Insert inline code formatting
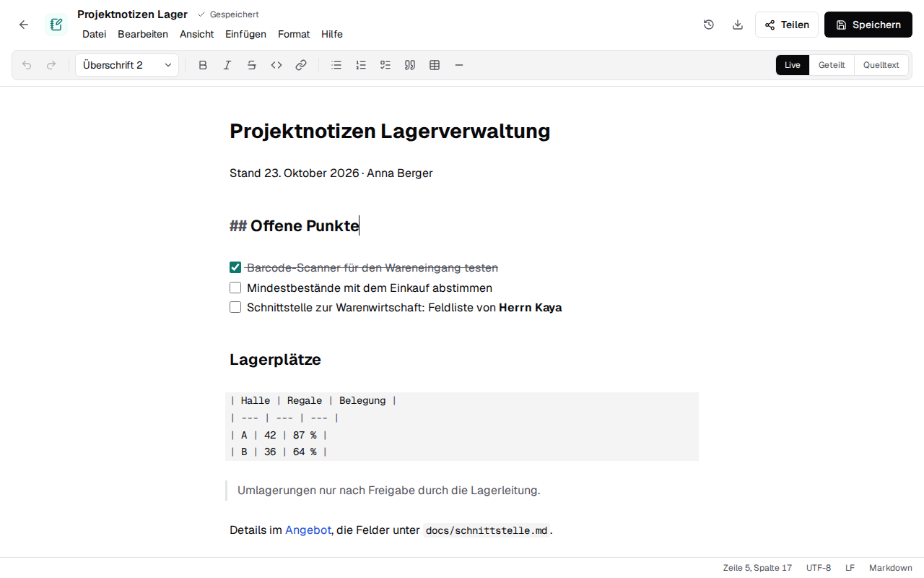The image size is (924, 578). click(x=276, y=65)
